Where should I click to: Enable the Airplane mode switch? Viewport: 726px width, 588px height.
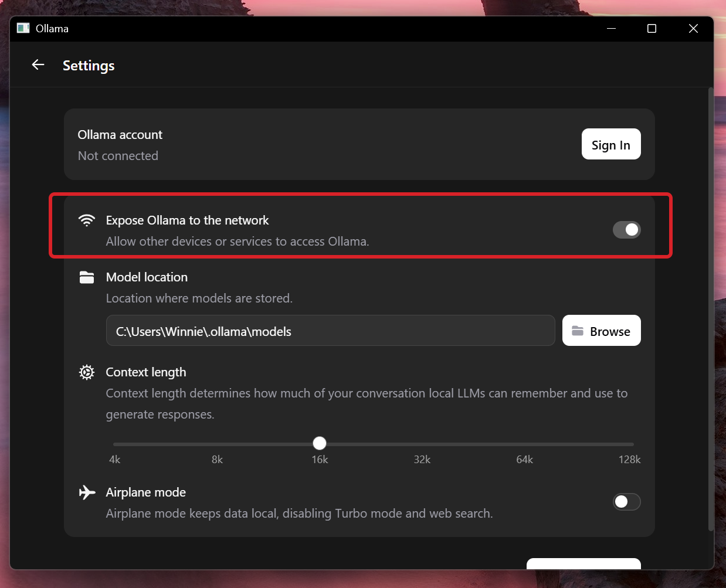click(626, 502)
